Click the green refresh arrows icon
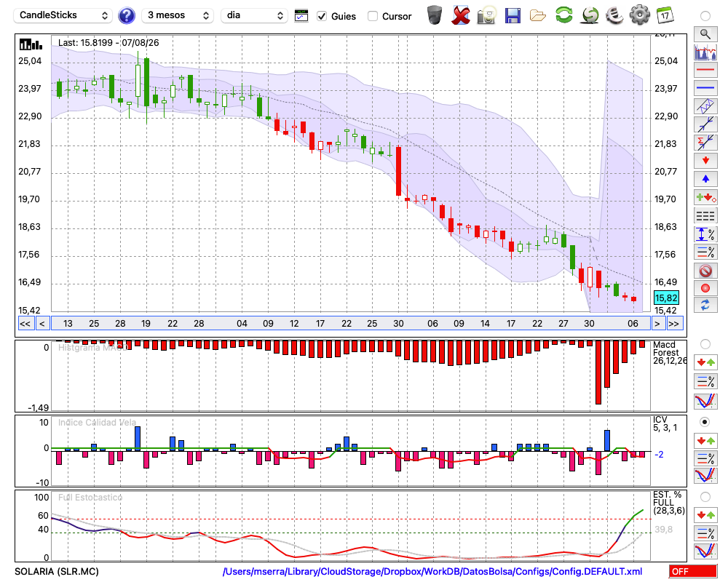This screenshot has width=728, height=582. coord(563,15)
